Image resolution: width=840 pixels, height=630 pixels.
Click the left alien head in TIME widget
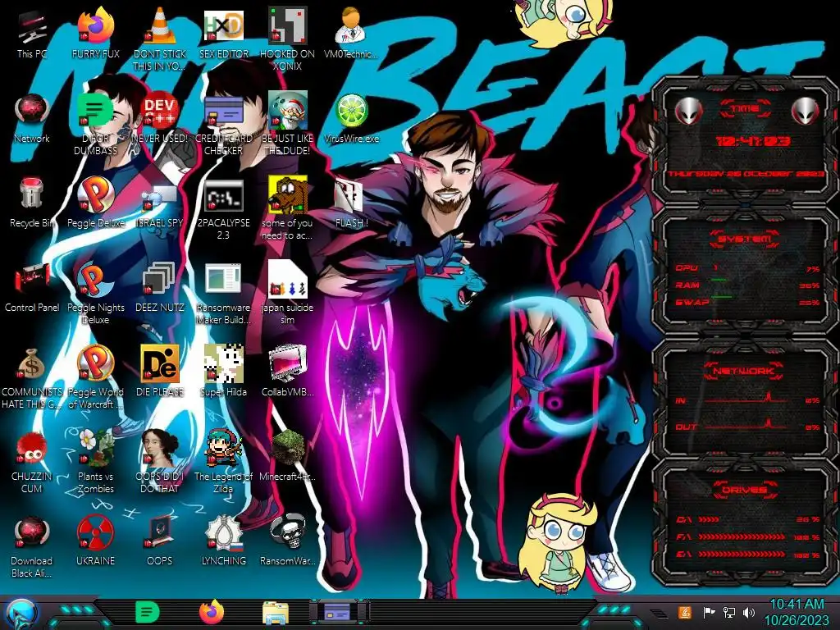point(688,112)
